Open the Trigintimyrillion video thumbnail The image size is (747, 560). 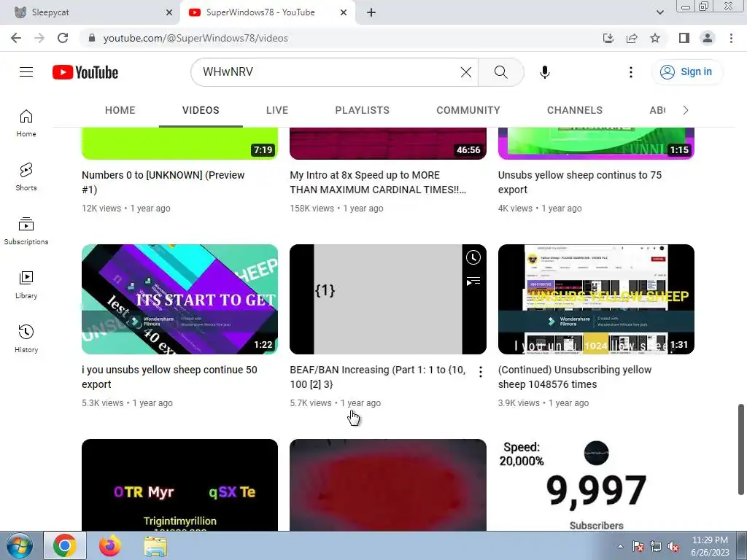(179, 485)
